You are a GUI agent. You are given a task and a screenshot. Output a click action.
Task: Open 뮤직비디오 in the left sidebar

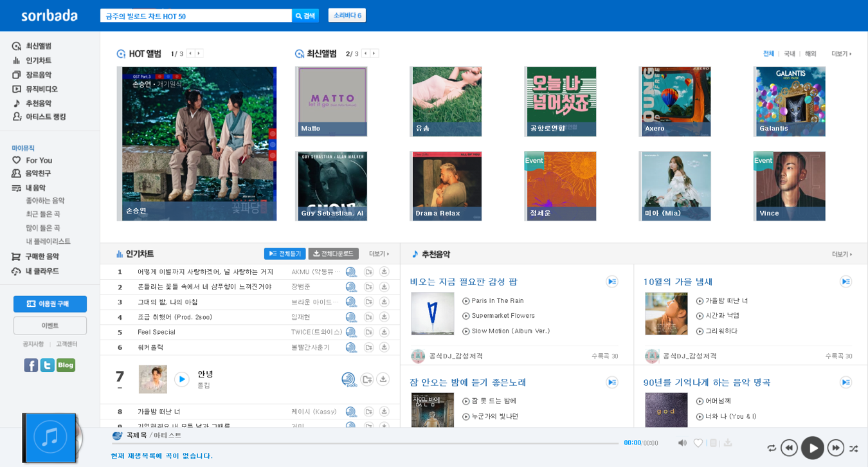(35, 89)
